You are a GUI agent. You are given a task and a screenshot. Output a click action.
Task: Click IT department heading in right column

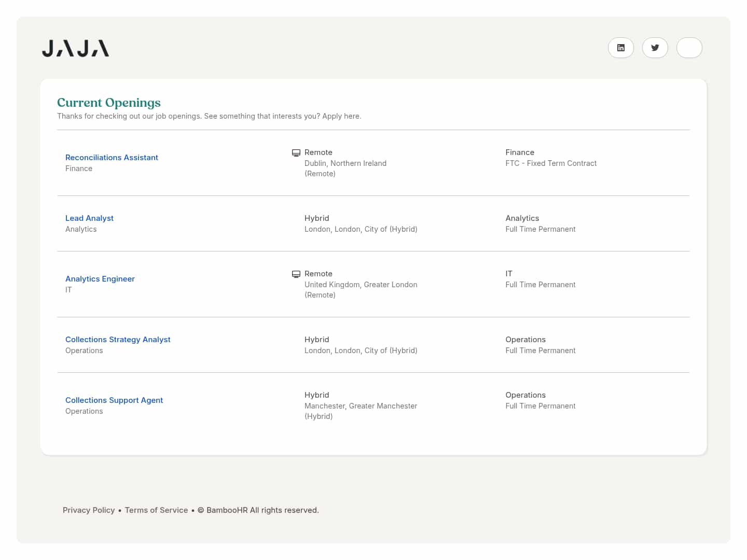509,274
